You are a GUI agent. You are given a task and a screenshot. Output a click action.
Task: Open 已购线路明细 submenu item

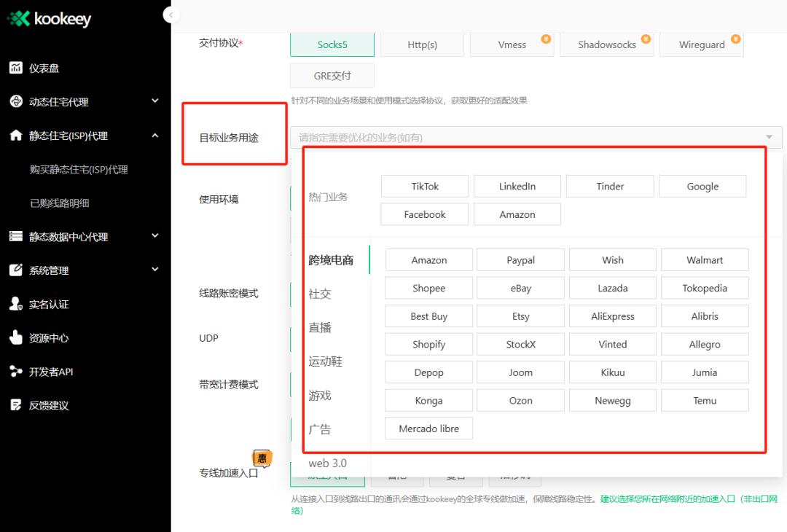pyautogui.click(x=60, y=203)
